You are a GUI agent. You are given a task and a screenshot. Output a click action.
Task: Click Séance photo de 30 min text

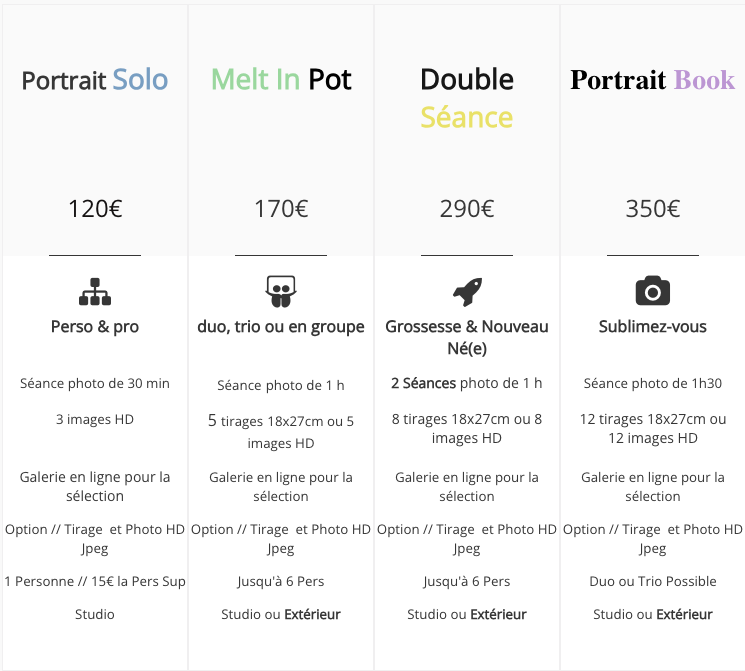tap(95, 383)
